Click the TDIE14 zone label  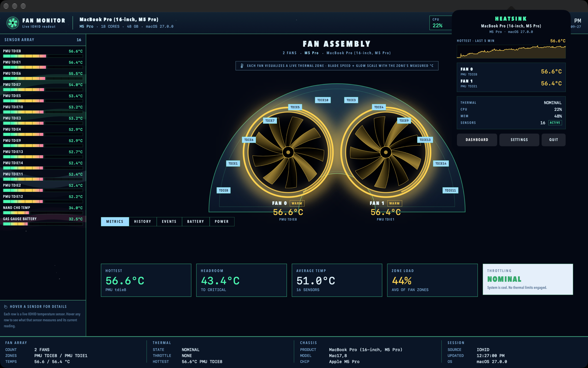(x=441, y=163)
